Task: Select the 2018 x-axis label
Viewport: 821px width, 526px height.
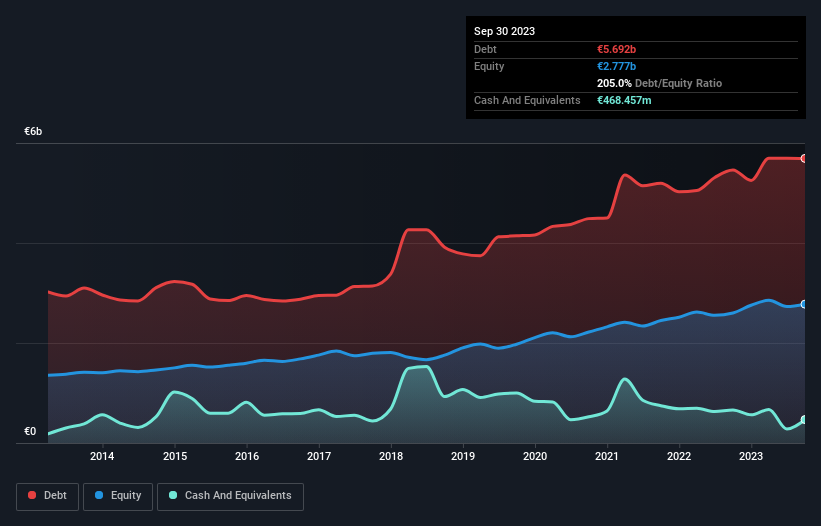Action: coord(391,456)
